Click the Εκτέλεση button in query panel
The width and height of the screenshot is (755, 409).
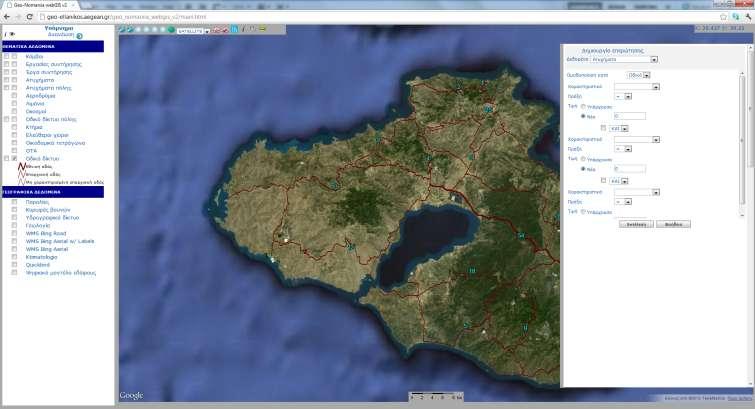pyautogui.click(x=636, y=224)
